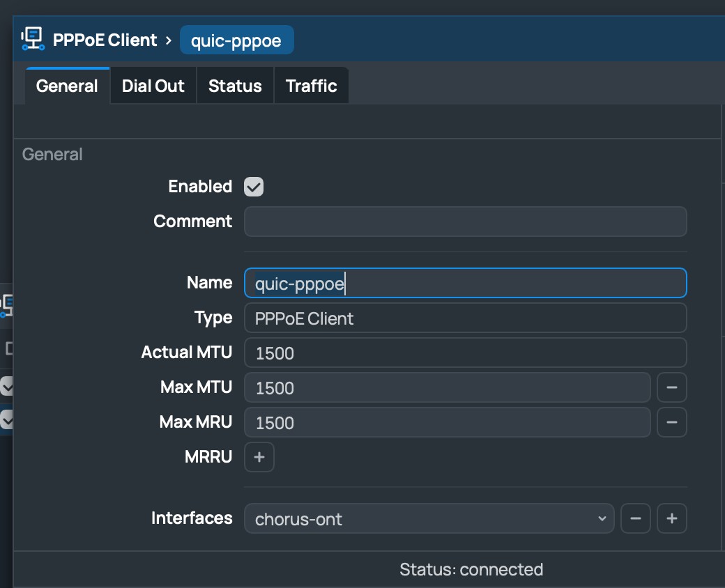Click the Max MTU value field

(447, 387)
